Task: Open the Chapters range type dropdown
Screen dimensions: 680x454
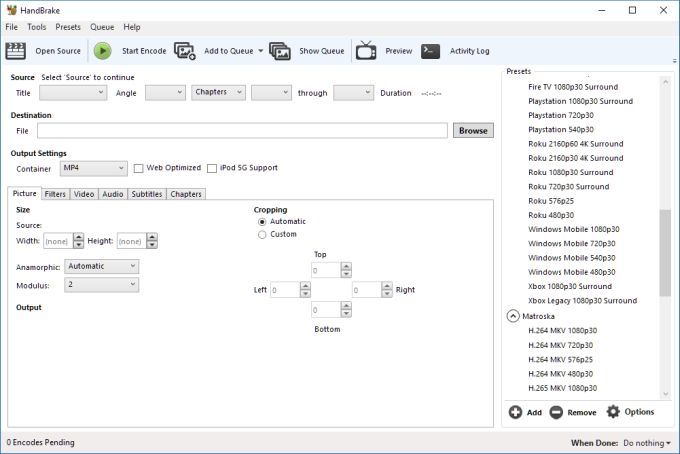Action: pyautogui.click(x=218, y=92)
